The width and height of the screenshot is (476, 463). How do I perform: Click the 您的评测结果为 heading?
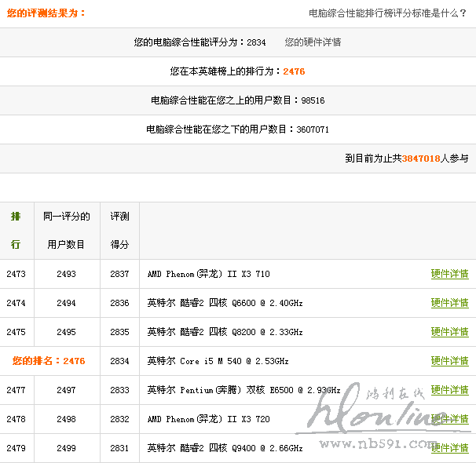pyautogui.click(x=44, y=13)
